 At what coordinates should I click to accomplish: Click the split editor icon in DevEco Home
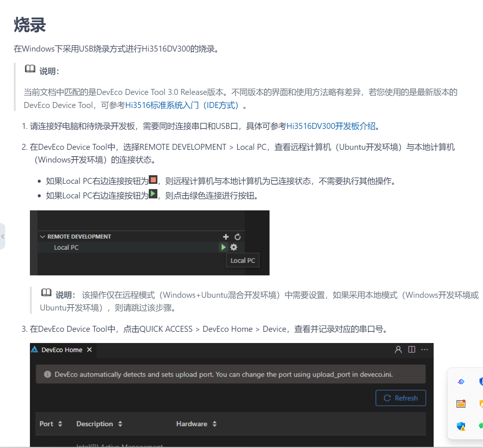(x=412, y=349)
